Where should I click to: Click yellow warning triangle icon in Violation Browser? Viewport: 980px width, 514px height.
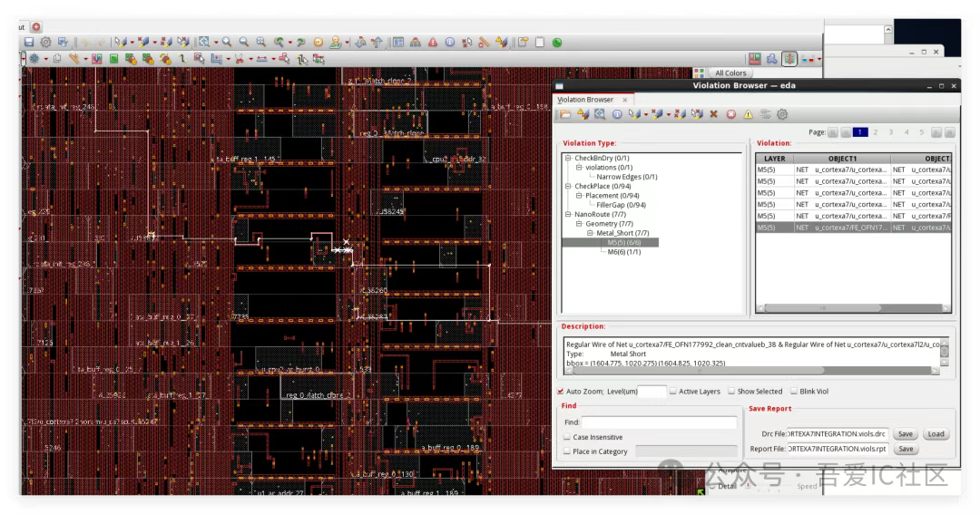[748, 114]
